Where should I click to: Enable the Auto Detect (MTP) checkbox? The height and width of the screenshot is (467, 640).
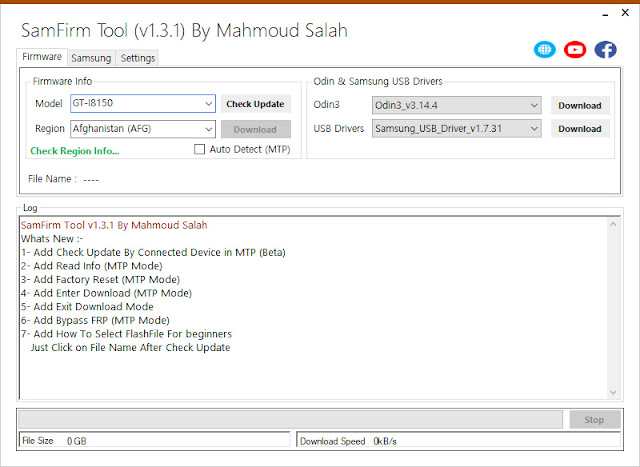coord(199,149)
